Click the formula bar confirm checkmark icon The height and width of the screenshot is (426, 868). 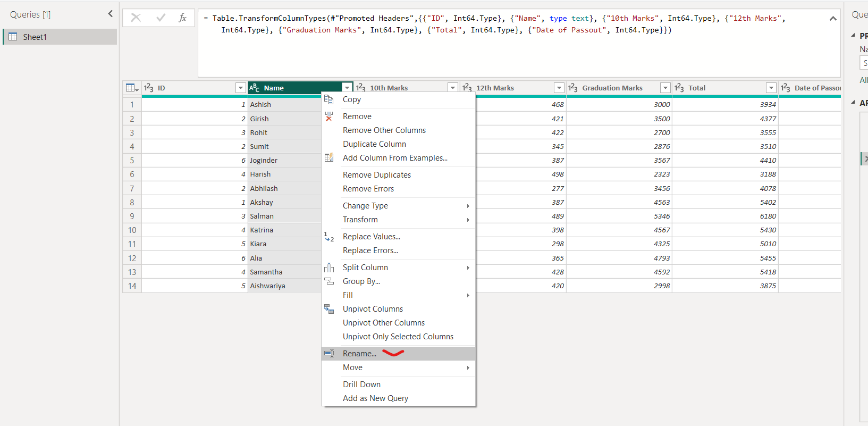[161, 18]
